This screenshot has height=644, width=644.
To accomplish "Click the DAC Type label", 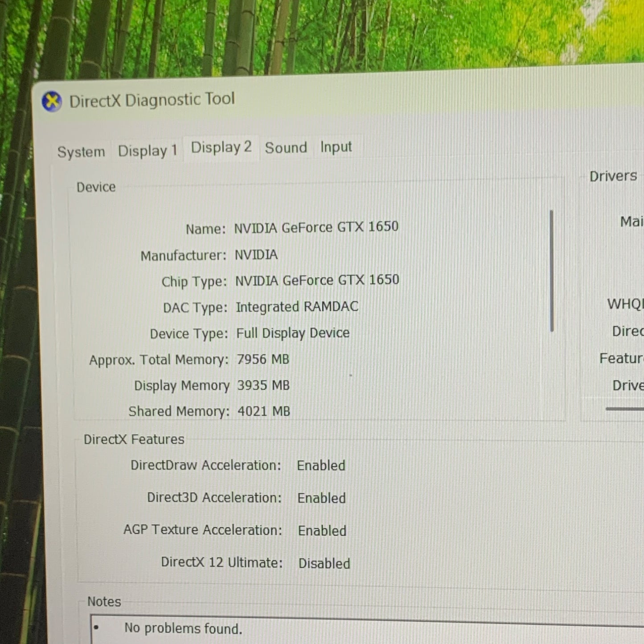I will pos(195,308).
